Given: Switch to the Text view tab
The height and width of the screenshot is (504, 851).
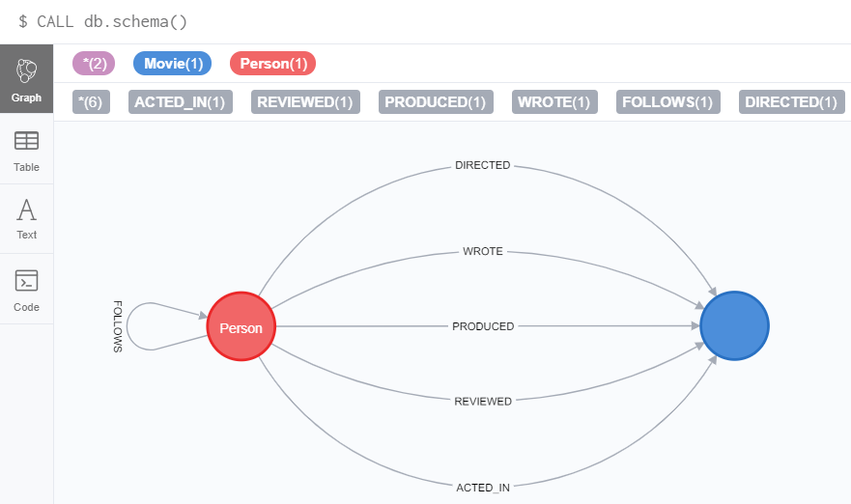Looking at the screenshot, I should tap(27, 218).
